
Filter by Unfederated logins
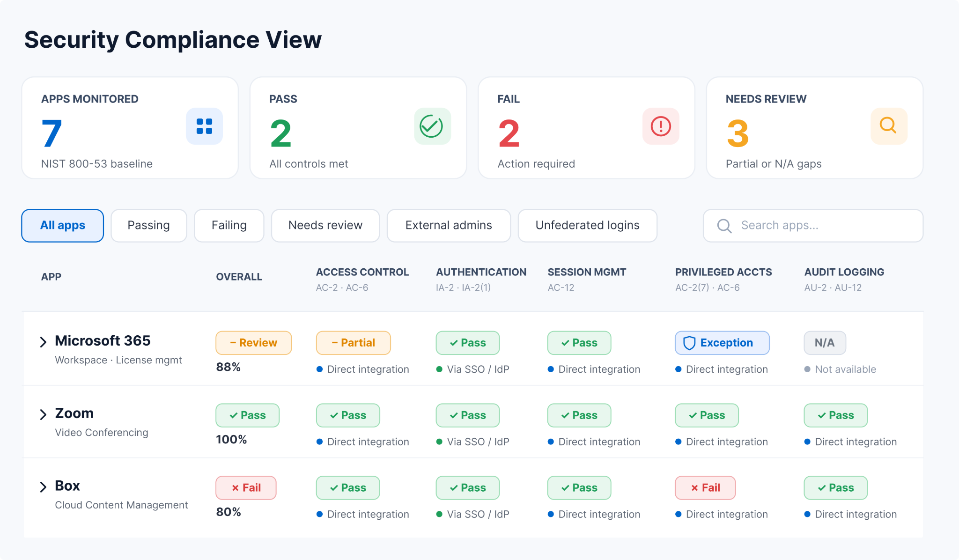[587, 226]
